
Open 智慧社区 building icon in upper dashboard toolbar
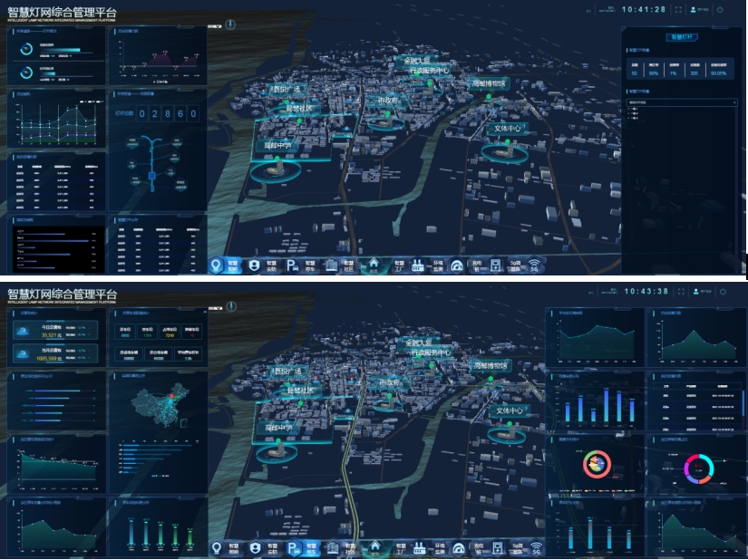click(332, 266)
